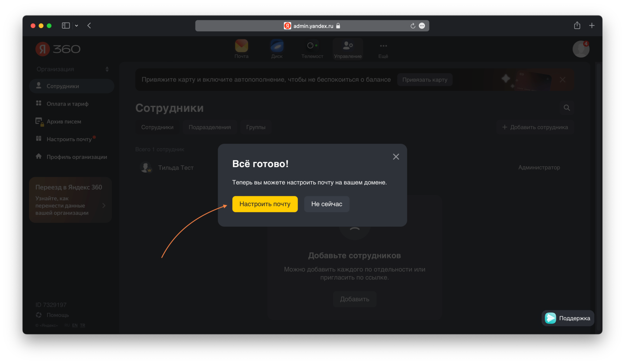This screenshot has height=364, width=625.
Task: Switch to the Подразделения tab
Action: click(x=210, y=127)
